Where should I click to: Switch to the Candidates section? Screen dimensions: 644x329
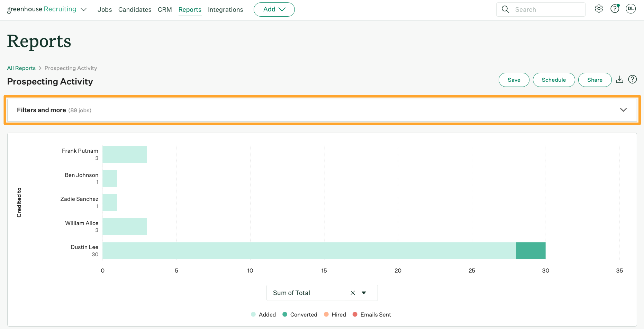[x=135, y=9]
